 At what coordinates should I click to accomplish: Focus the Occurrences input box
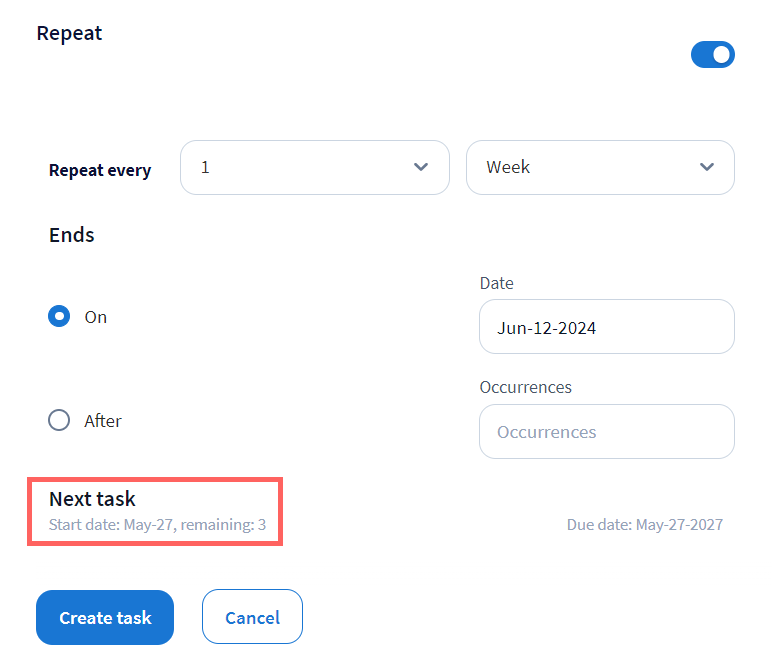tap(606, 432)
